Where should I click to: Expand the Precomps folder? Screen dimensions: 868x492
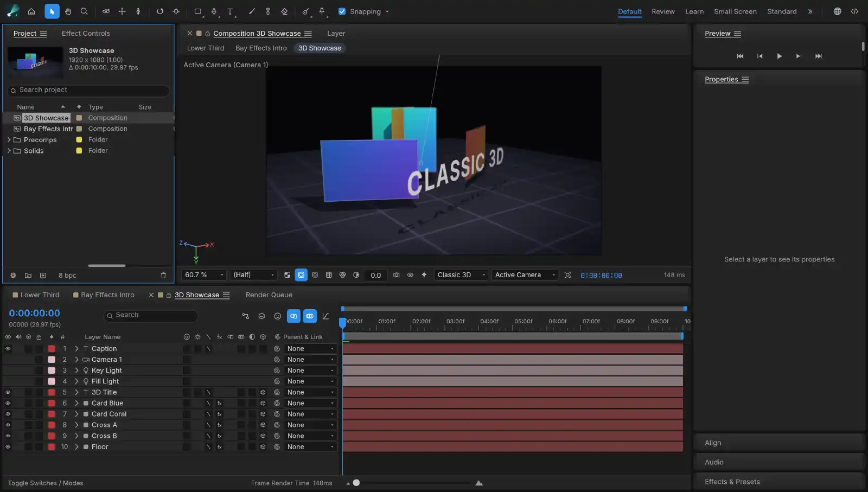coord(9,140)
